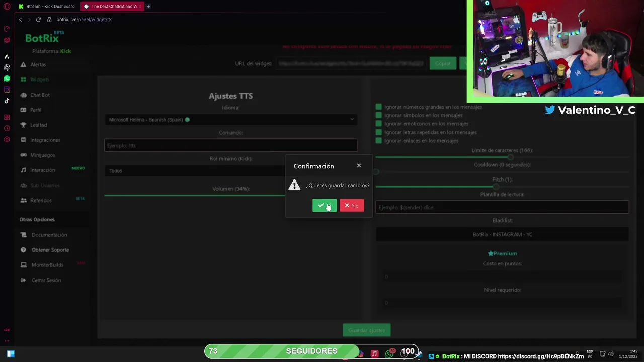Toggle Ignorar letras repetidas en los mensajes

[x=379, y=132]
